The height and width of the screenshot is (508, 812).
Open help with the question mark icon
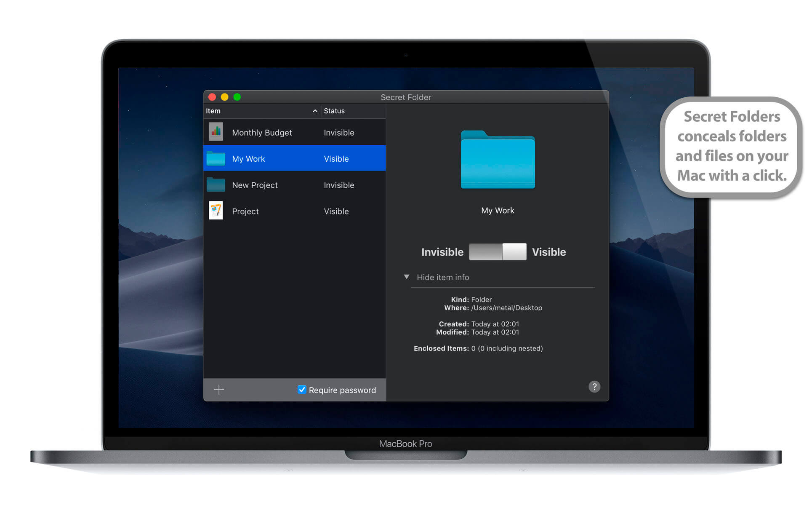[594, 387]
